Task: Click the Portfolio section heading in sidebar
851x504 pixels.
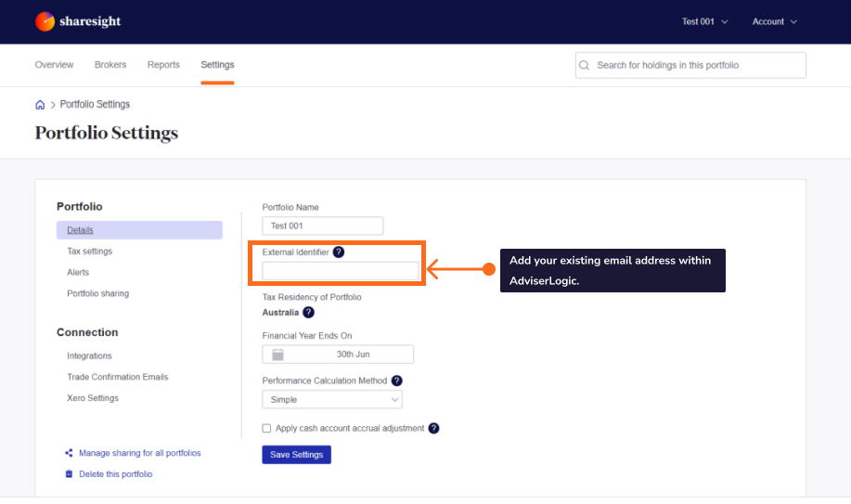Action: pos(80,206)
